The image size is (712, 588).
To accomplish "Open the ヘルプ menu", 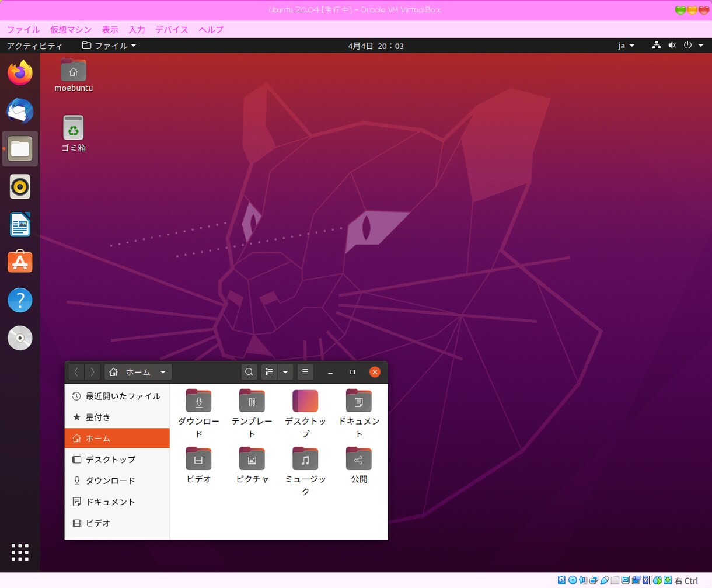I will [211, 30].
